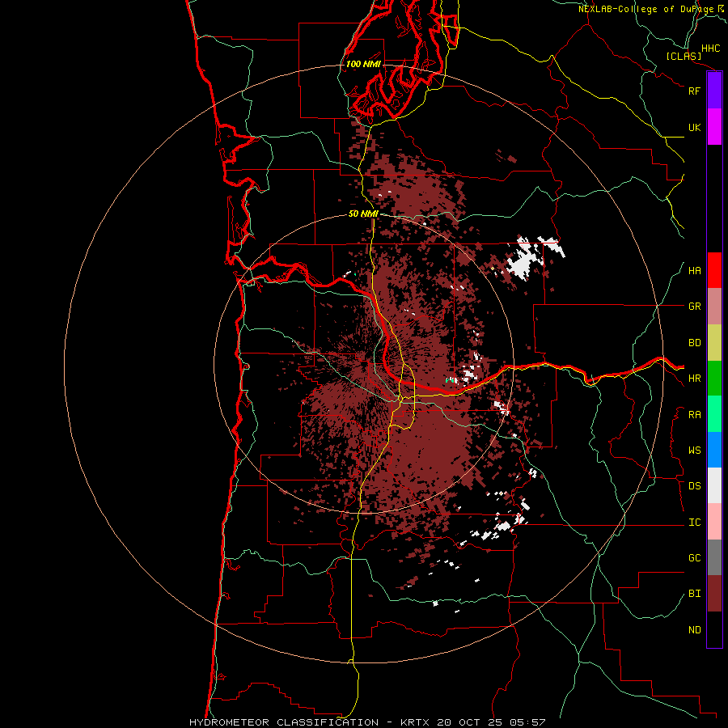Screen dimensions: 728x728
Task: Click the WS legend label
Action: pyautogui.click(x=695, y=451)
